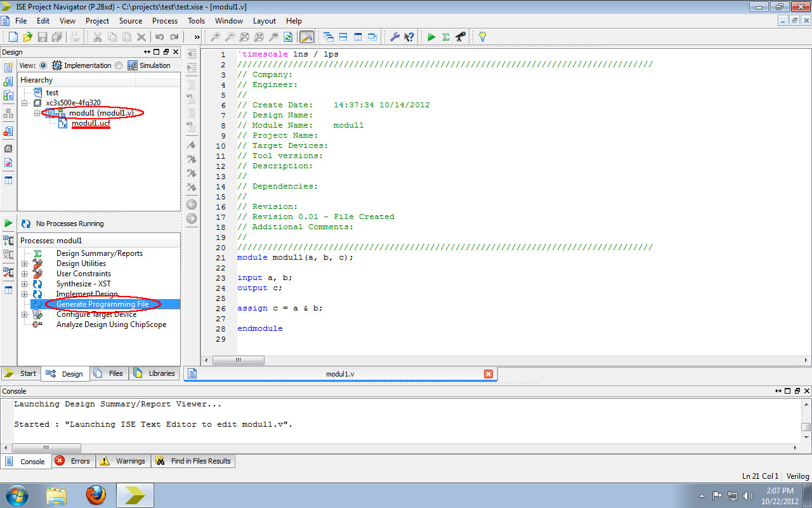The width and height of the screenshot is (812, 508).
Task: Run Implement Top Module green arrow icon
Action: point(431,37)
